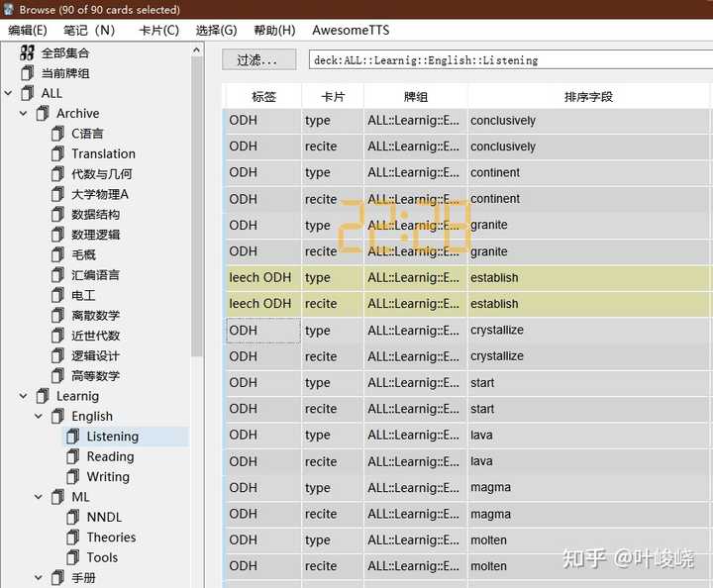The image size is (713, 588).
Task: Click the 当前牌组 deck icon
Action: click(x=27, y=72)
